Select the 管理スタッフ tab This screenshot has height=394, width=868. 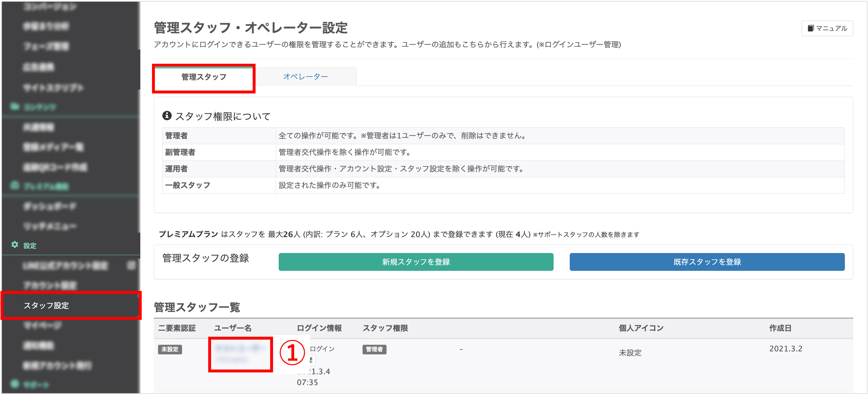tap(204, 77)
